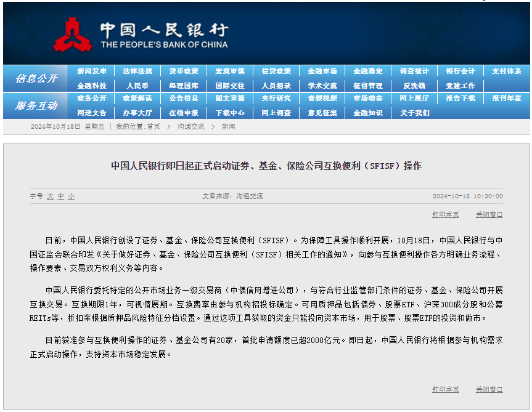Open 办事大厅 navigation item
Screen dimensions: 532x412
pos(137,113)
